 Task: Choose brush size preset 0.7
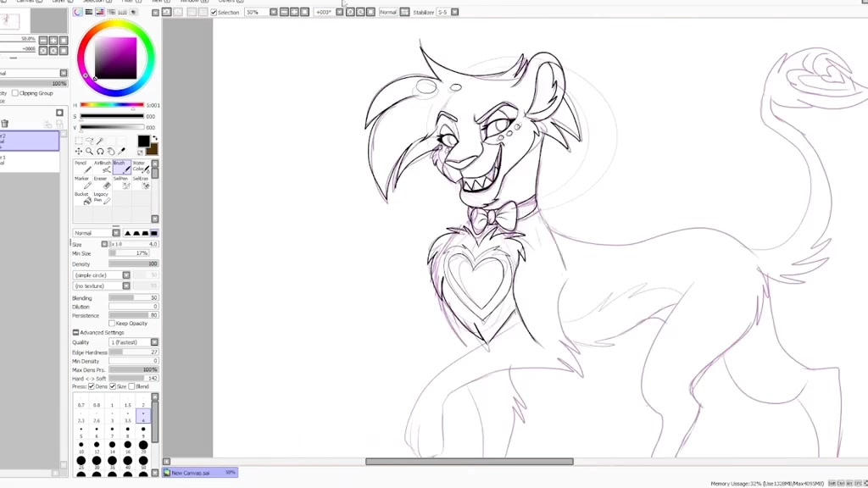click(81, 401)
